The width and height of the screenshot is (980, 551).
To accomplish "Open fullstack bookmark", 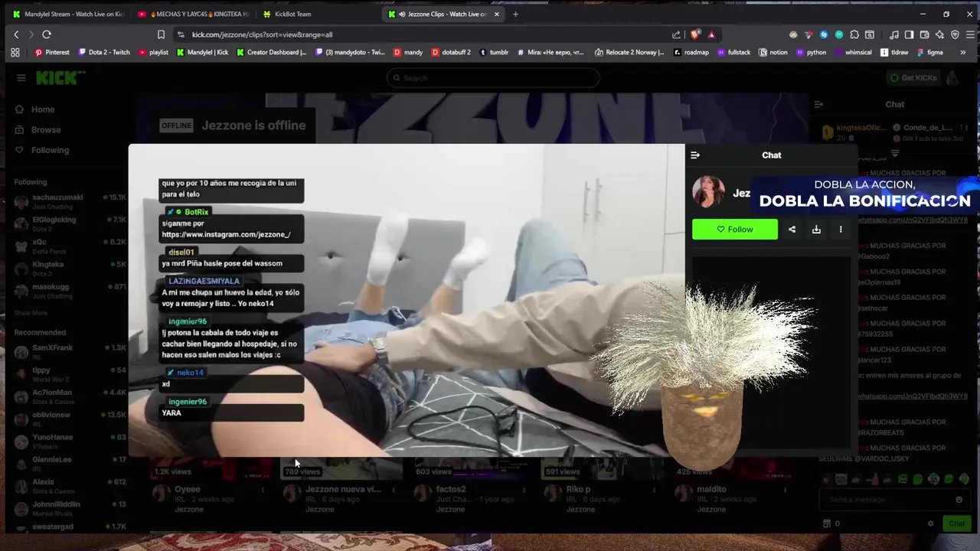I will coord(733,53).
